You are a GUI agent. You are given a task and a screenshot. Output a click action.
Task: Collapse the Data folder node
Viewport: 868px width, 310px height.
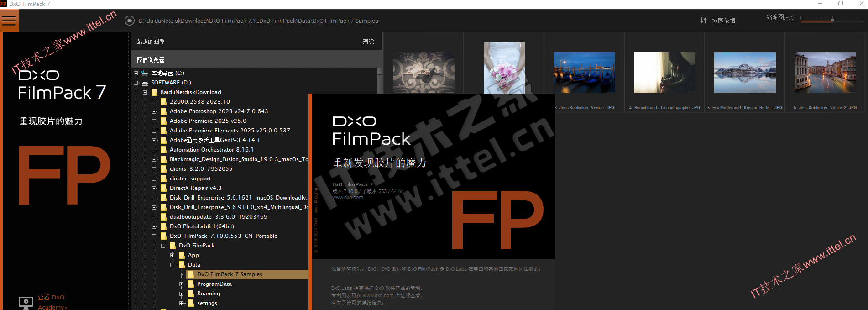pos(173,265)
